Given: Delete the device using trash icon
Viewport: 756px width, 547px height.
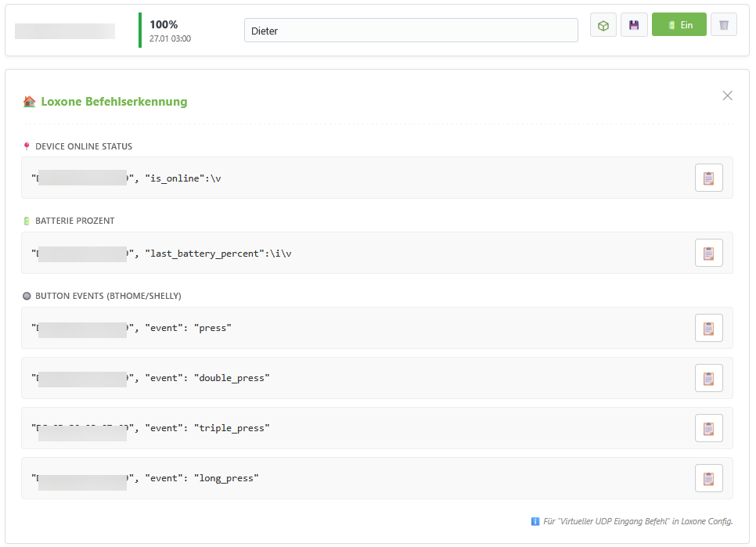Looking at the screenshot, I should pyautogui.click(x=724, y=25).
